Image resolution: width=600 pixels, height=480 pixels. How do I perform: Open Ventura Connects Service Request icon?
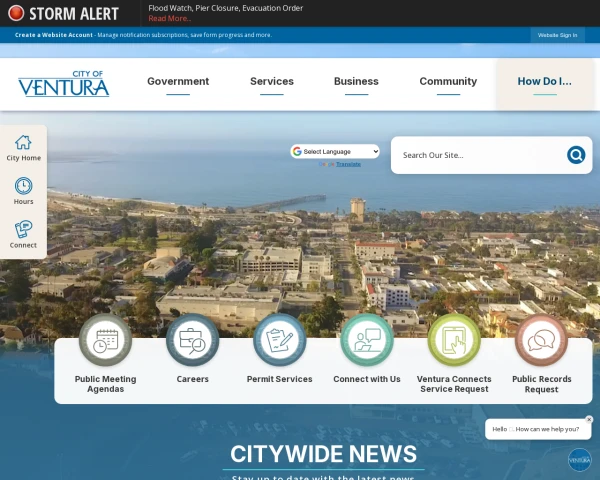point(454,340)
